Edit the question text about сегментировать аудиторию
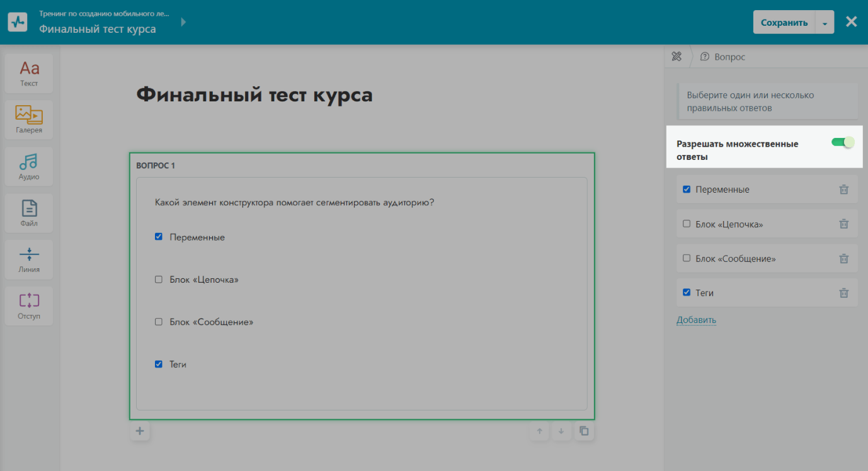Image resolution: width=868 pixels, height=471 pixels. [295, 203]
